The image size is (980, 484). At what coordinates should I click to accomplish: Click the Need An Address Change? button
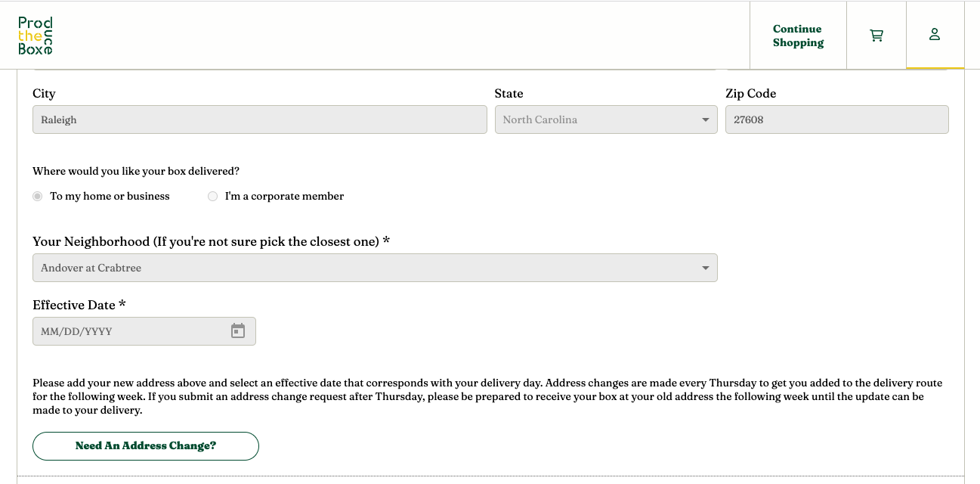[146, 446]
